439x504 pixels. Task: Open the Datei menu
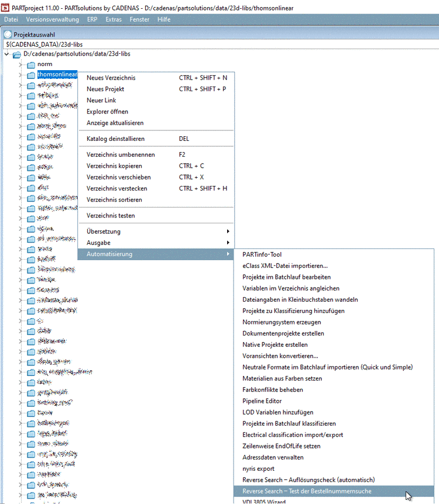(11, 19)
